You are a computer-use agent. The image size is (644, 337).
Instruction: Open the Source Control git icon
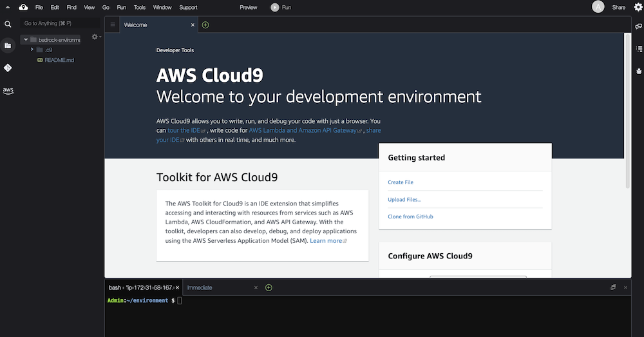[8, 68]
